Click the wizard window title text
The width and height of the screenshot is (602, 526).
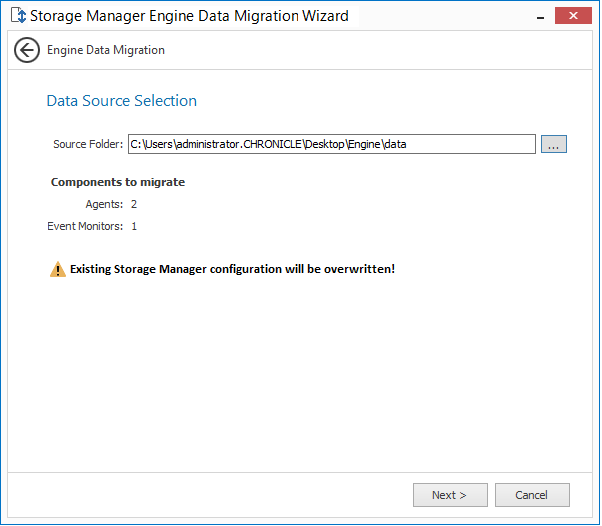coord(189,16)
